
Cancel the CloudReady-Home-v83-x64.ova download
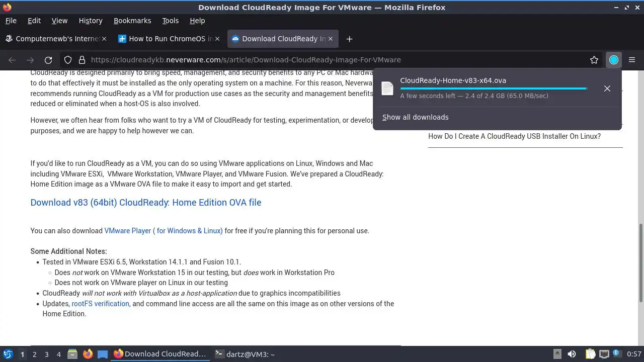[x=607, y=88]
